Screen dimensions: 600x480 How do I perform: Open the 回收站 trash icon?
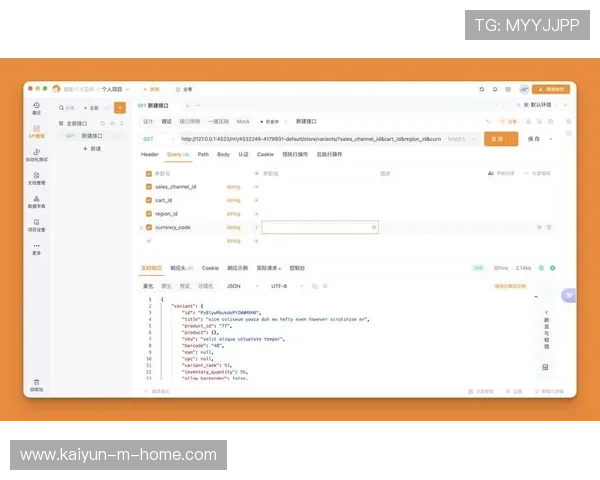37,384
